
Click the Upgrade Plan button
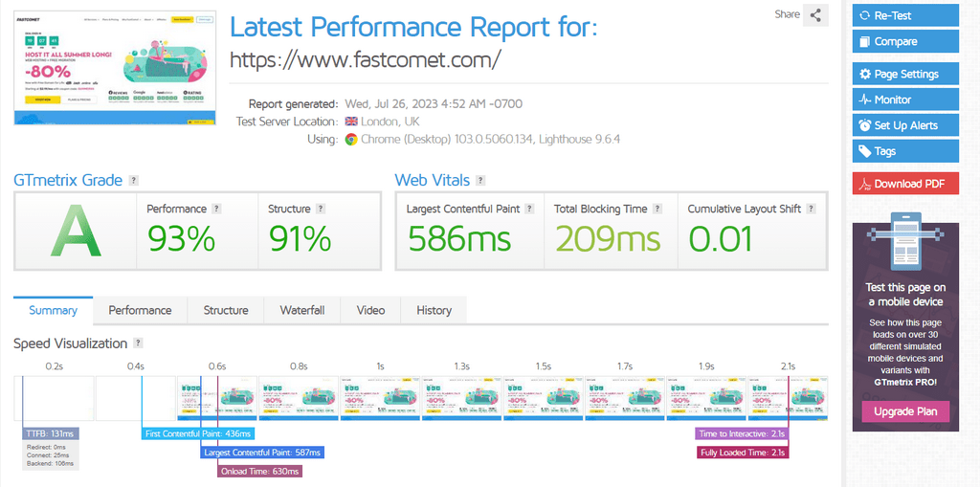[905, 411]
